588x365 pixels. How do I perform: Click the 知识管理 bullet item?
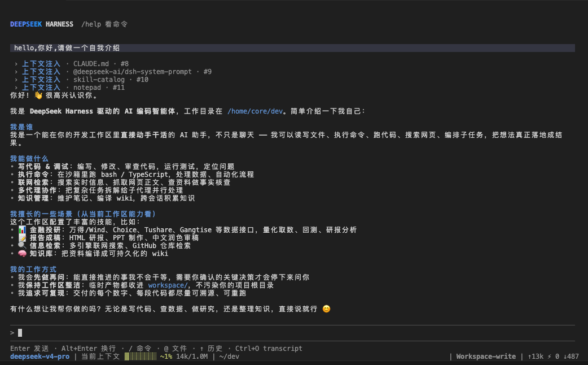pos(102,198)
